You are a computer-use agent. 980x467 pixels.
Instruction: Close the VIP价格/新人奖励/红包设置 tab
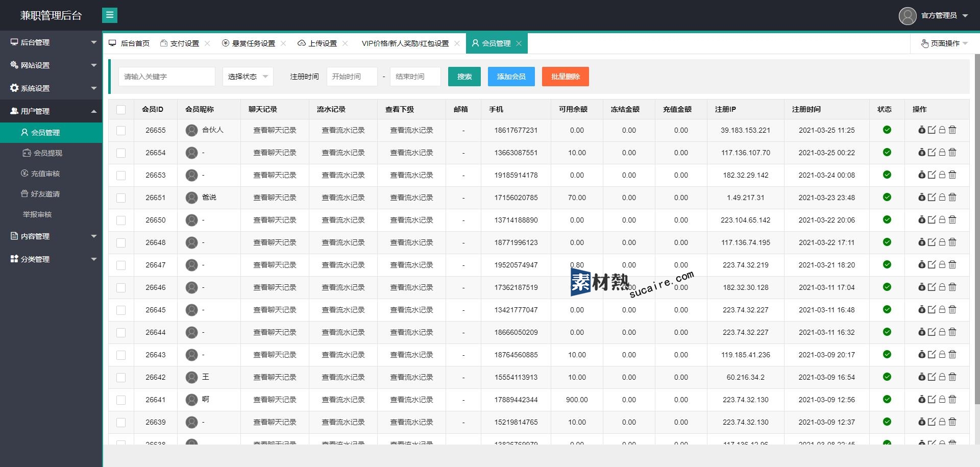pos(457,43)
